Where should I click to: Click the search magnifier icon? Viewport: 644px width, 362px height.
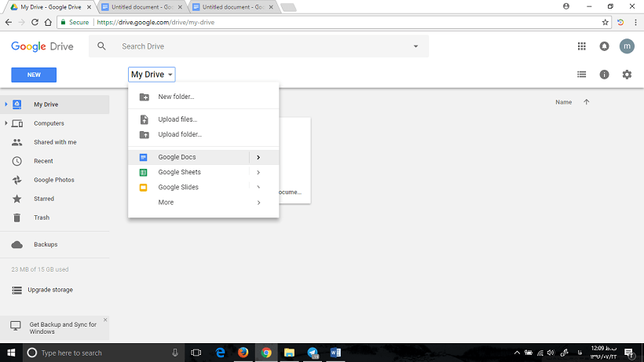101,46
